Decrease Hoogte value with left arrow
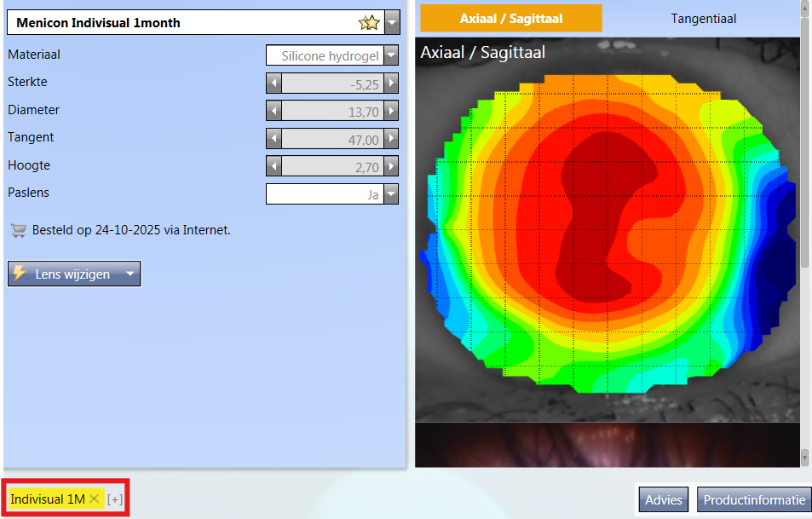Viewport: 812px width, 519px height. click(274, 167)
